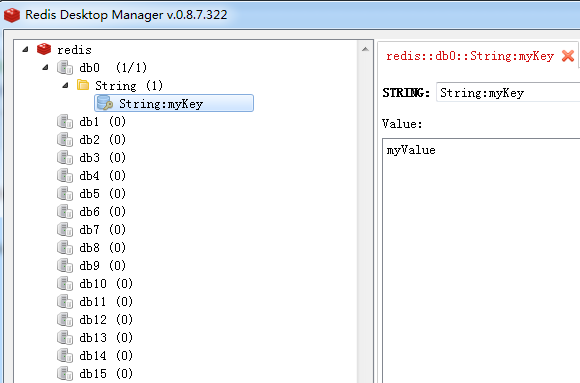
Task: Select the 'db14 (0)' row
Action: (x=106, y=356)
